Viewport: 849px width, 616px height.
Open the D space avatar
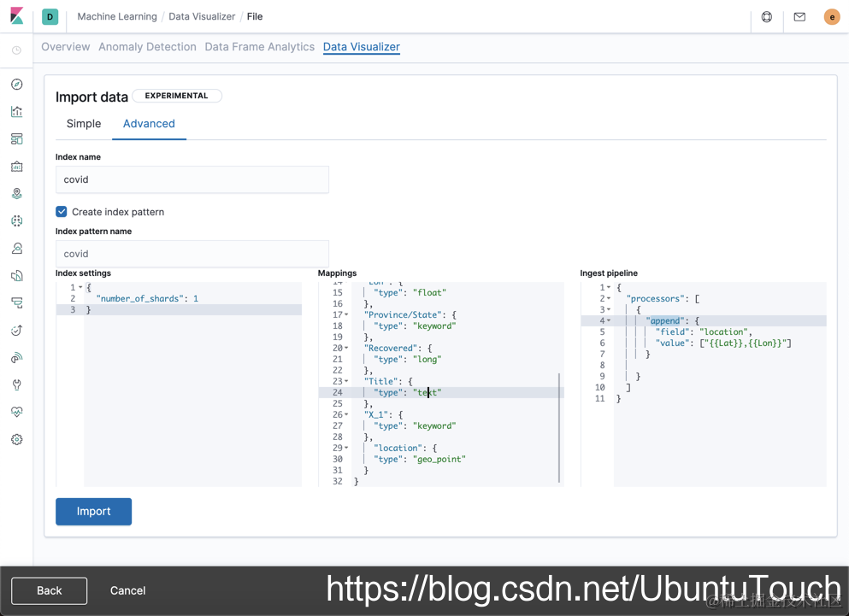coord(50,17)
